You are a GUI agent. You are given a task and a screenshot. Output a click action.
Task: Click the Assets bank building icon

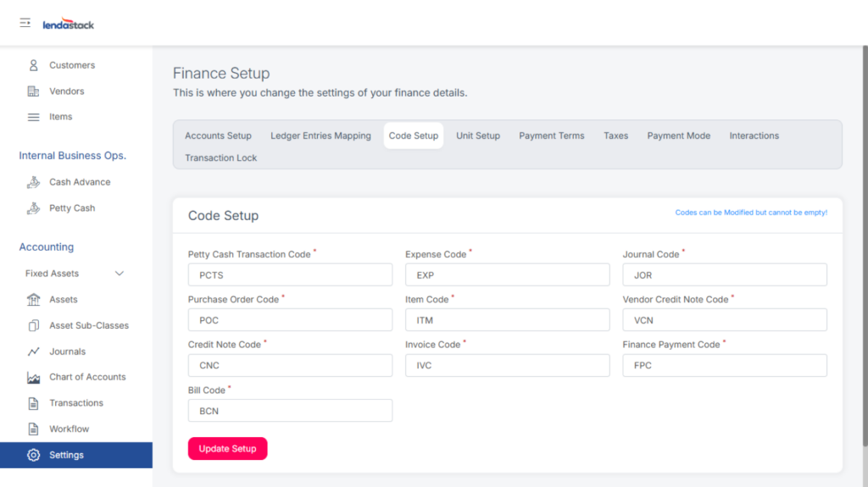34,300
